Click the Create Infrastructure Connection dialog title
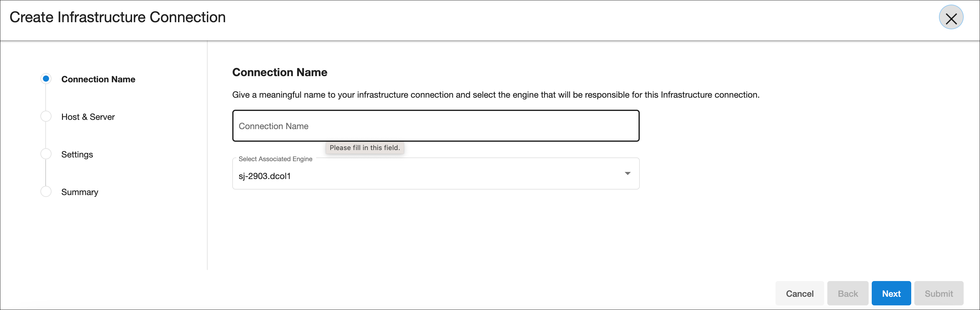The image size is (980, 310). pyautogui.click(x=118, y=18)
